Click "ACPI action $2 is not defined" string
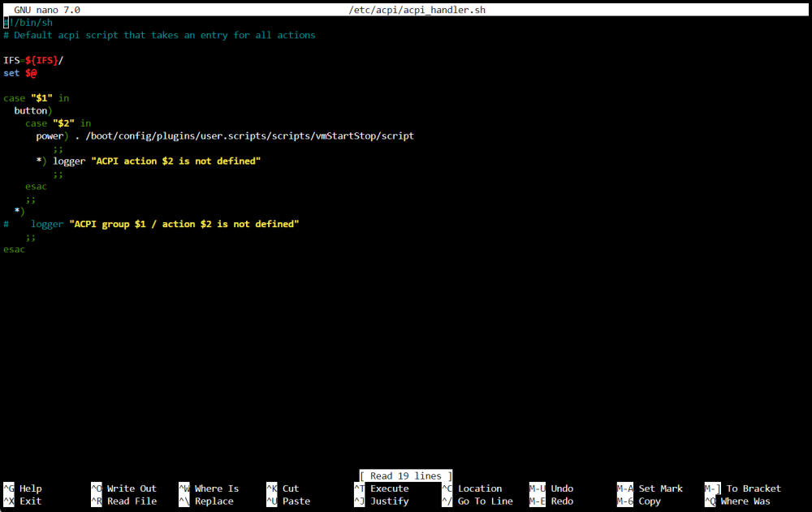The width and height of the screenshot is (812, 512). pos(176,161)
